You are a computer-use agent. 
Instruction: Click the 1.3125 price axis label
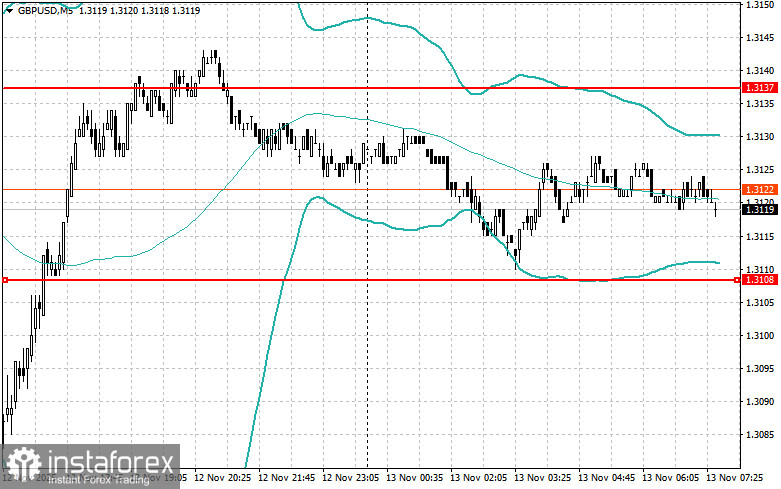tap(760, 170)
